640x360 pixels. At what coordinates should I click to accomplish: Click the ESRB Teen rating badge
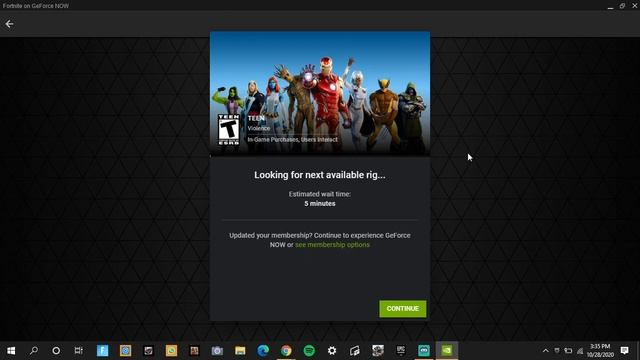coord(229,130)
